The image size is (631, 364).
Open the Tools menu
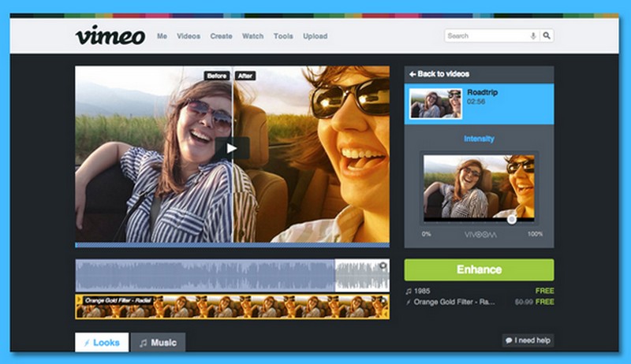[283, 36]
